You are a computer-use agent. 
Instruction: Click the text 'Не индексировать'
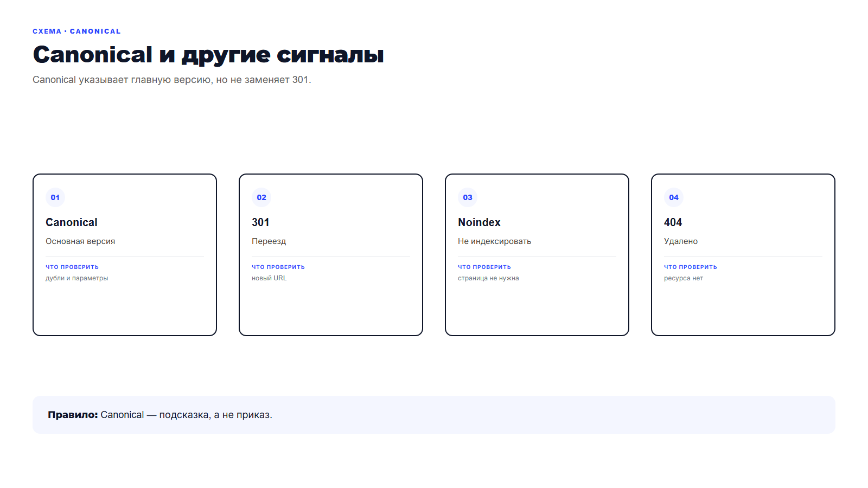click(494, 241)
